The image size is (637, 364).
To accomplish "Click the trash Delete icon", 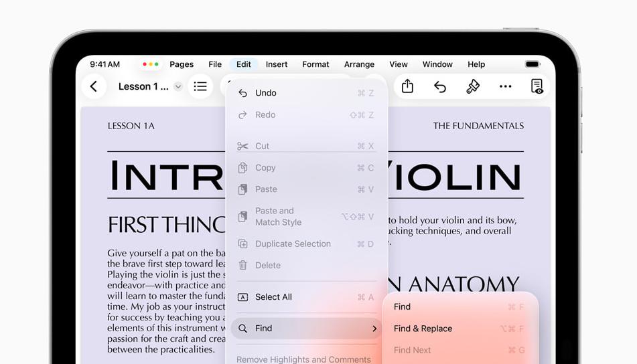I will click(242, 266).
